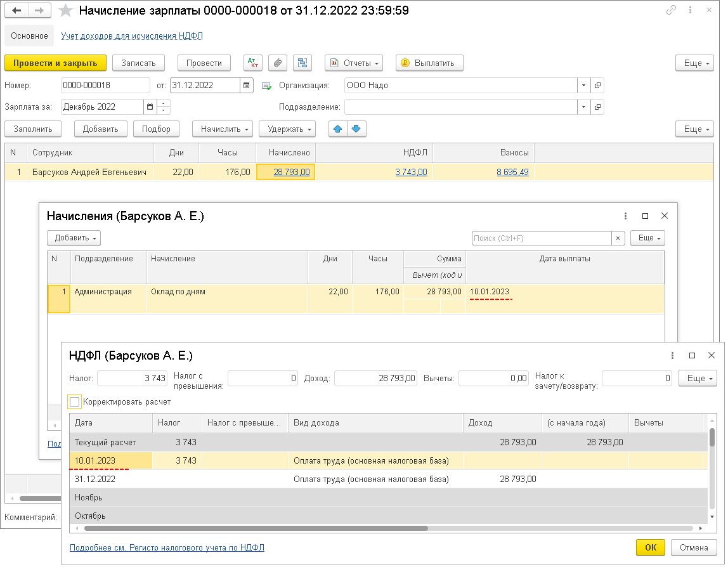Show Дт/Кт postings of the document
728x567 pixels.
(253, 63)
